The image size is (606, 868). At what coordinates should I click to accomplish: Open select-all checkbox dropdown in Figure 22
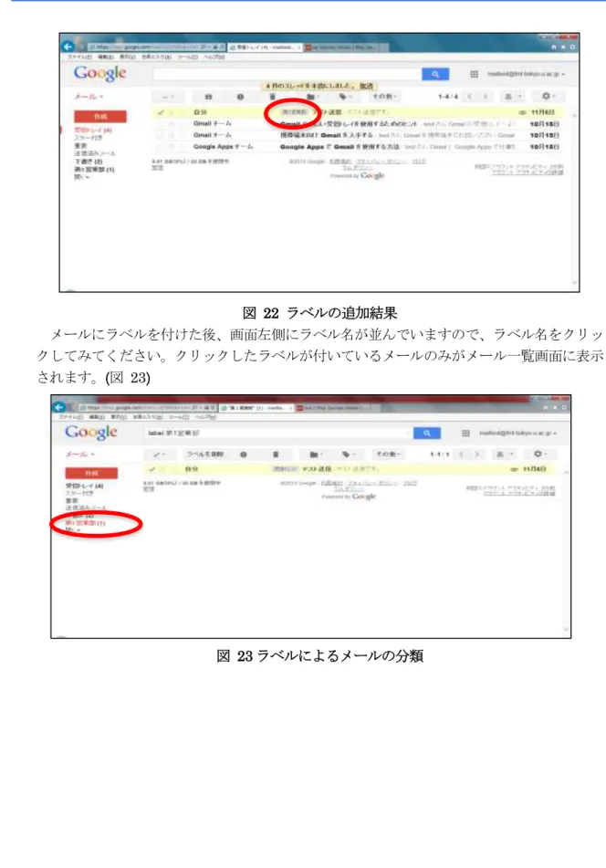pos(167,97)
